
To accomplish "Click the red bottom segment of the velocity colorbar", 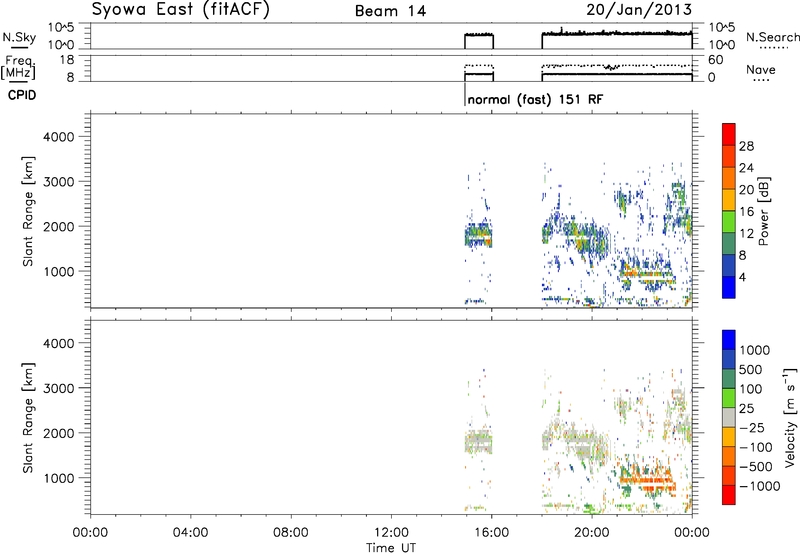I will (x=729, y=495).
